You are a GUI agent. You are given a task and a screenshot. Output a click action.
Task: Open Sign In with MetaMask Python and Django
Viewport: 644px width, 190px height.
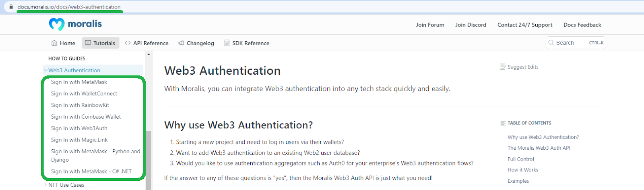[x=95, y=155]
